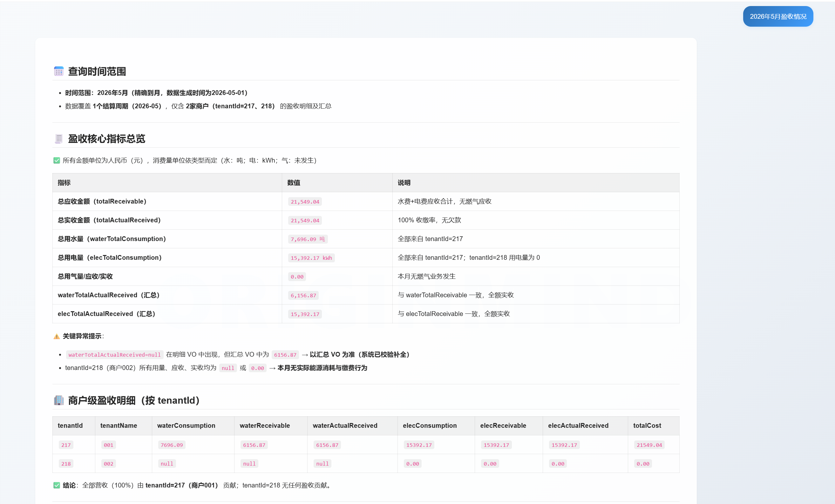Click tenant ID 217 cell
The width and height of the screenshot is (835, 504).
[66, 445]
